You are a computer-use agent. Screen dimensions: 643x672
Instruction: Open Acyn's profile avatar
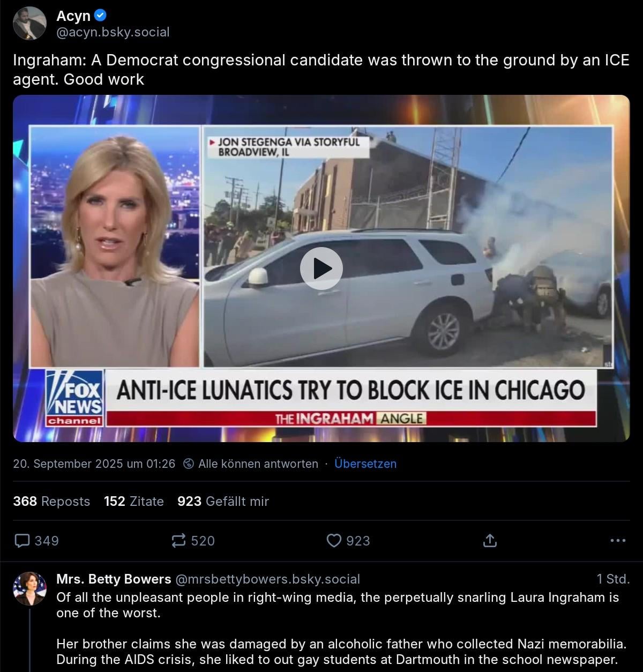pos(29,24)
